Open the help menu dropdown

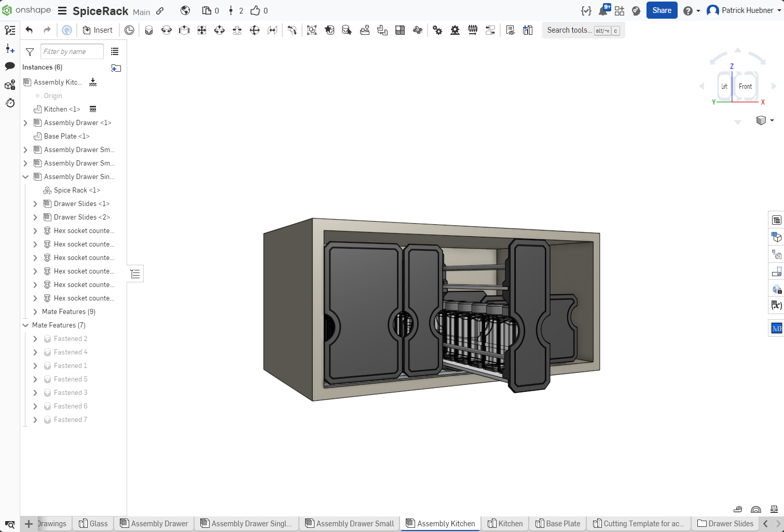point(692,10)
